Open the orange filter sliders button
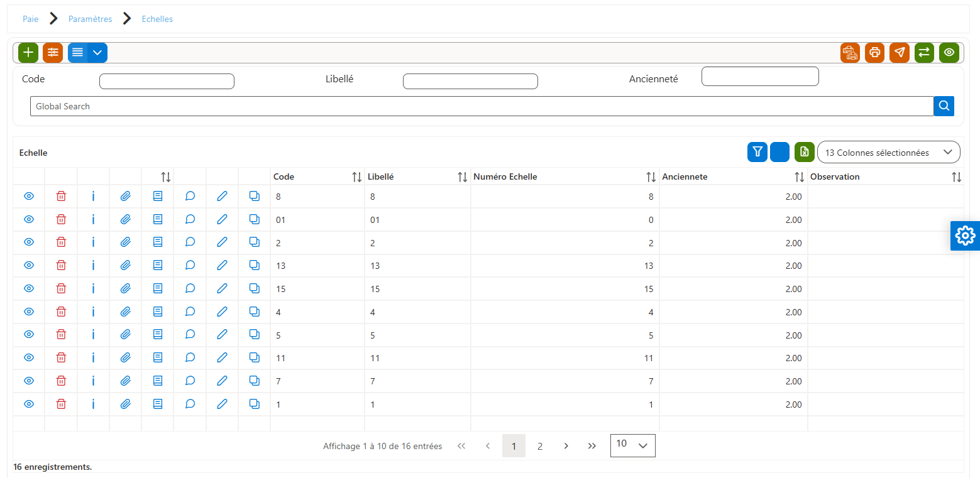The image size is (980, 478). 53,53
